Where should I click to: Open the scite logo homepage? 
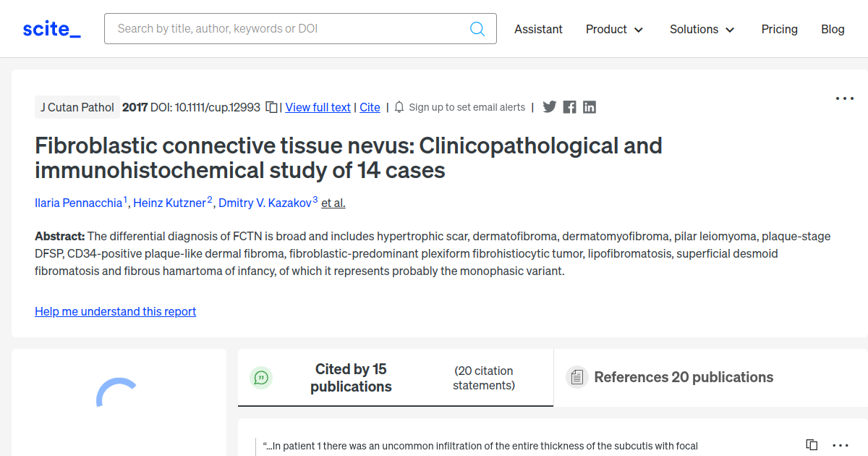coord(51,28)
